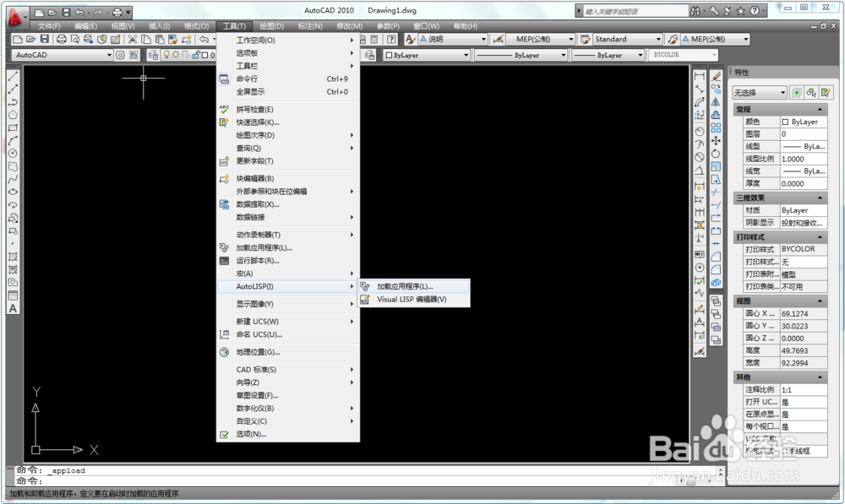The image size is (845, 504).
Task: Click the binoculars search icon
Action: click(x=697, y=11)
